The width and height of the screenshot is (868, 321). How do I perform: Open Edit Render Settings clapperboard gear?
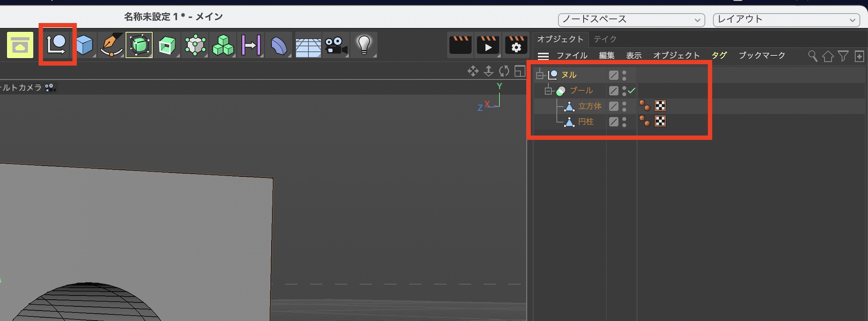516,45
